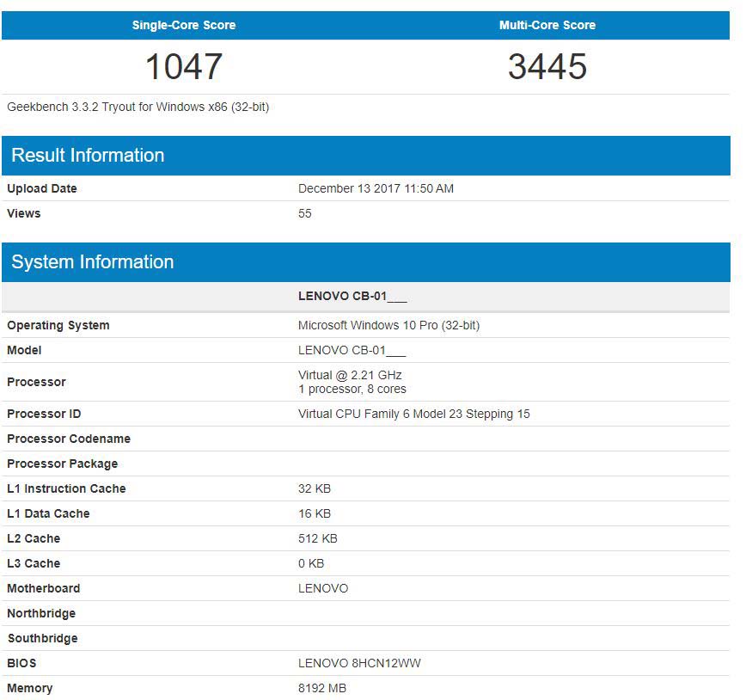746x700 pixels.
Task: Select the BIOS value LENOVO 8HCN12WW
Action: 359,663
